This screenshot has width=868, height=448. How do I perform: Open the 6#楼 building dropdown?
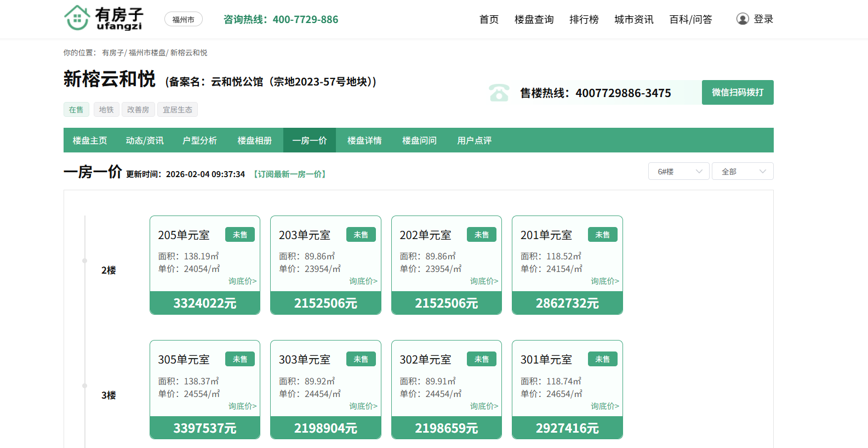tap(678, 172)
